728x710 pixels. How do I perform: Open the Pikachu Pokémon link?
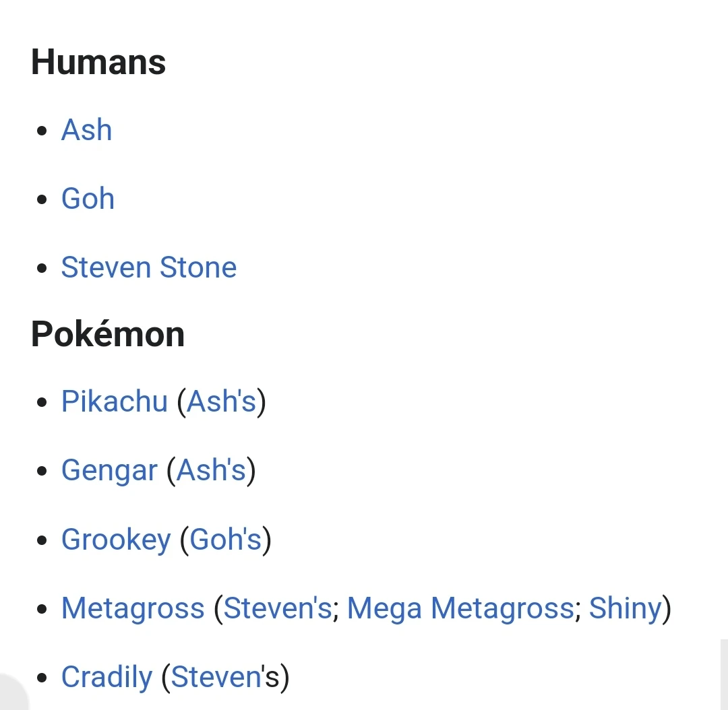pos(114,401)
